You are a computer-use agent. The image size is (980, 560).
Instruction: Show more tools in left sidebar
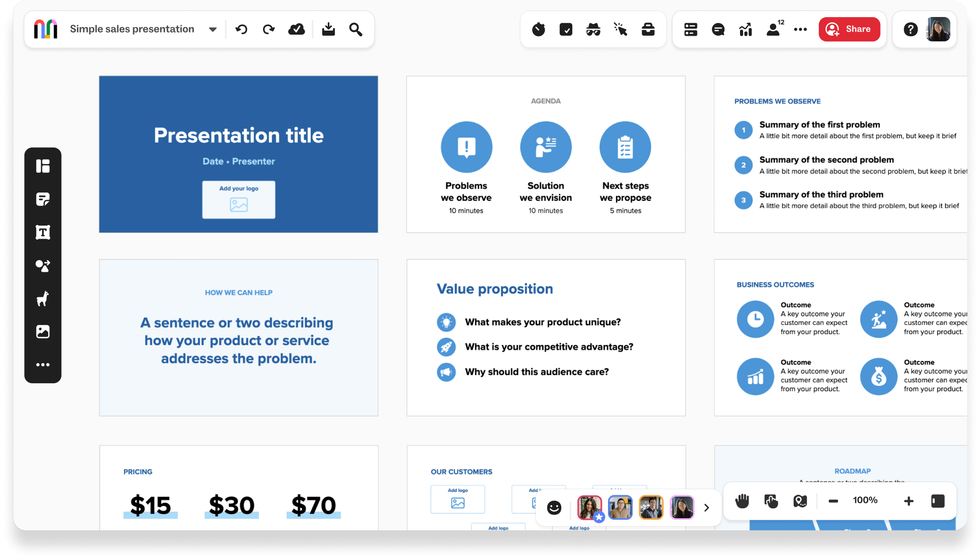(43, 365)
